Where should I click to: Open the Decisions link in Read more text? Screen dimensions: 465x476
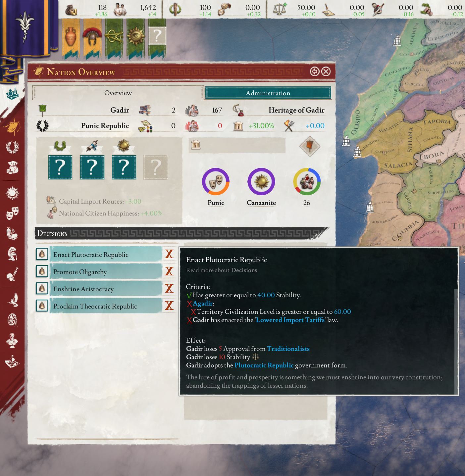[244, 270]
